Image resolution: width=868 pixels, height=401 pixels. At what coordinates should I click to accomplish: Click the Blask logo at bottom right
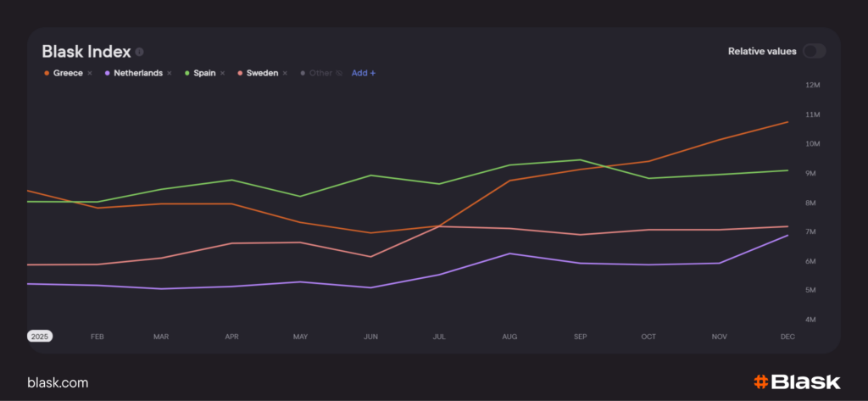coord(796,382)
